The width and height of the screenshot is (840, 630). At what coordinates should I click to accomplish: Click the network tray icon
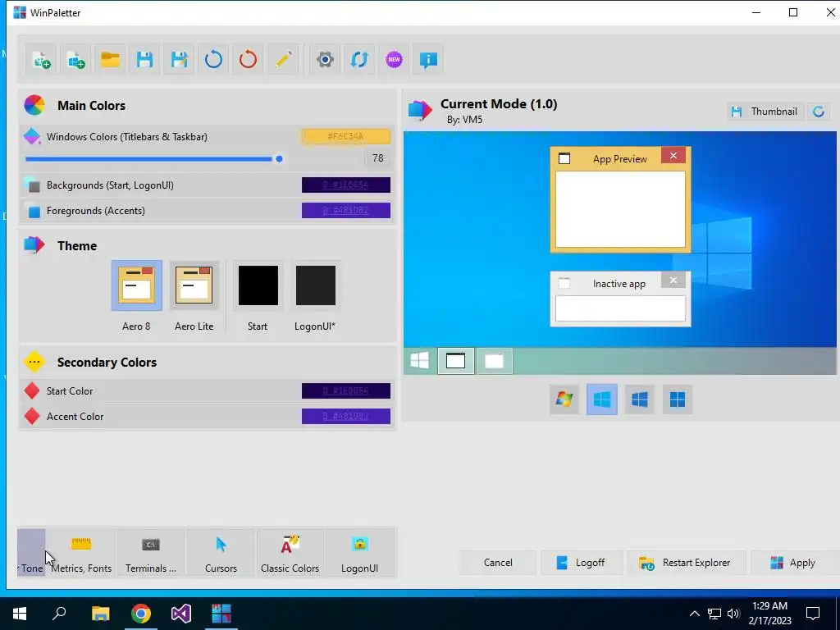coord(714,614)
